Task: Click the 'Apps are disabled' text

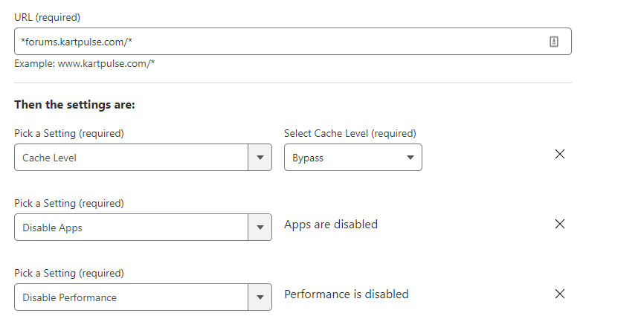Action: pyautogui.click(x=331, y=224)
